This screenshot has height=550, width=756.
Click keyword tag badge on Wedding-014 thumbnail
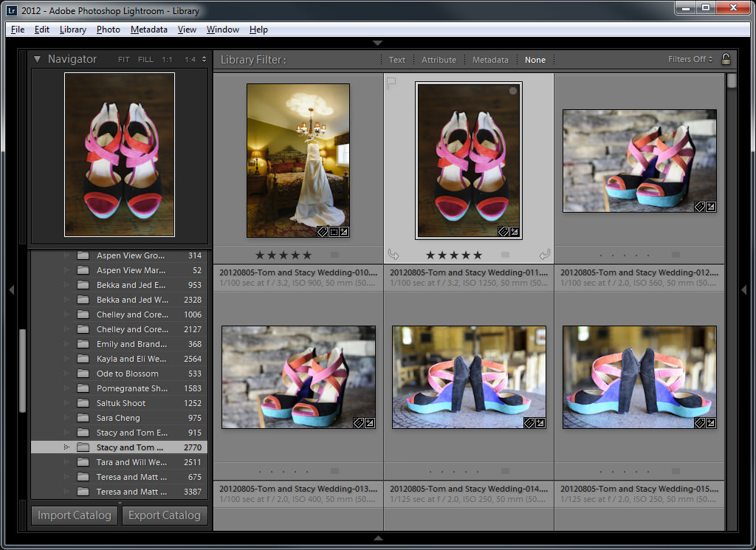click(x=529, y=423)
